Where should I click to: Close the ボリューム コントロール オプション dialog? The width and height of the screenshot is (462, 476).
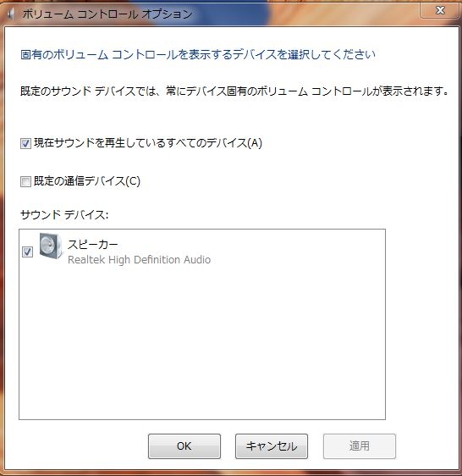point(440,10)
